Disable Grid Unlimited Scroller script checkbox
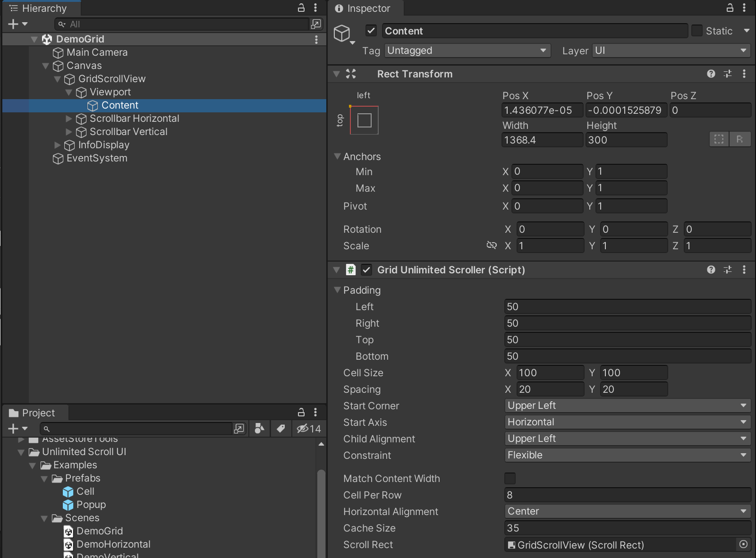This screenshot has width=756, height=558. tap(366, 270)
